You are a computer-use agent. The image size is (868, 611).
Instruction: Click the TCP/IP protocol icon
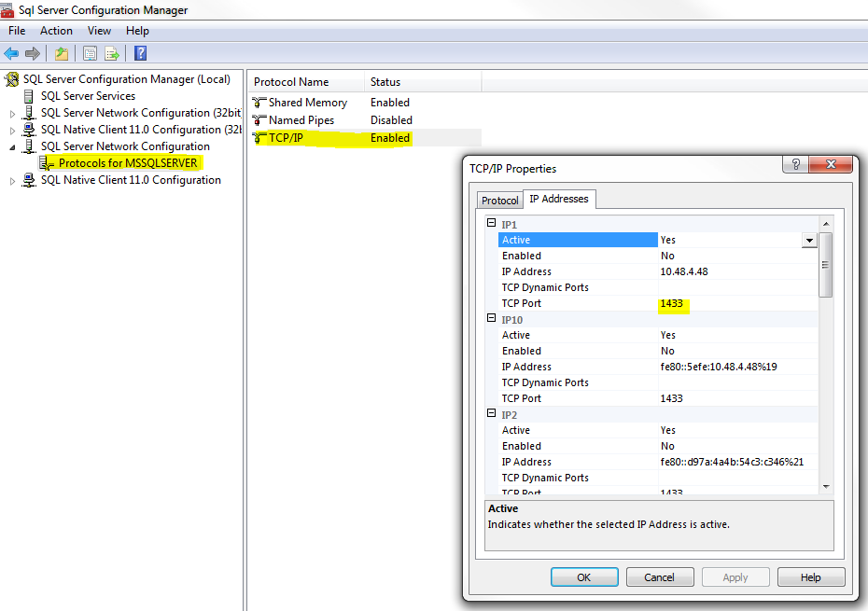[259, 138]
